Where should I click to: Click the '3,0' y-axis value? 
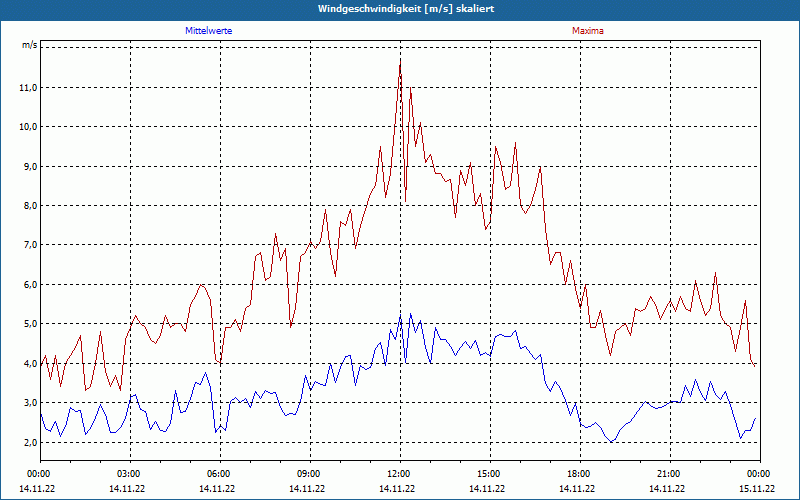point(31,403)
